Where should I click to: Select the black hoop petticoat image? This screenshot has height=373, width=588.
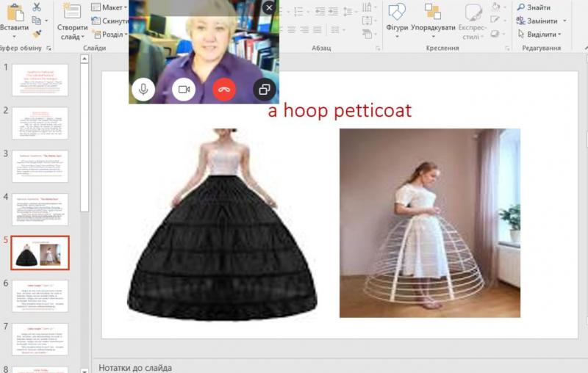click(x=223, y=225)
